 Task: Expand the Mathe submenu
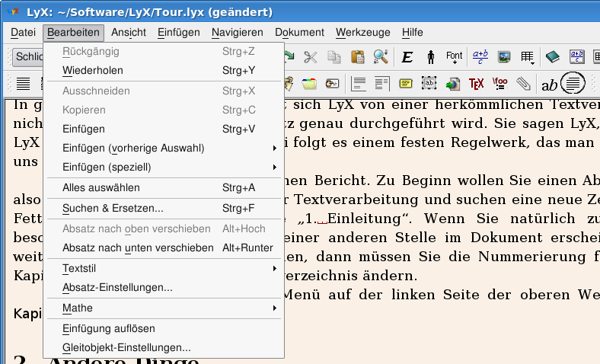(164, 308)
